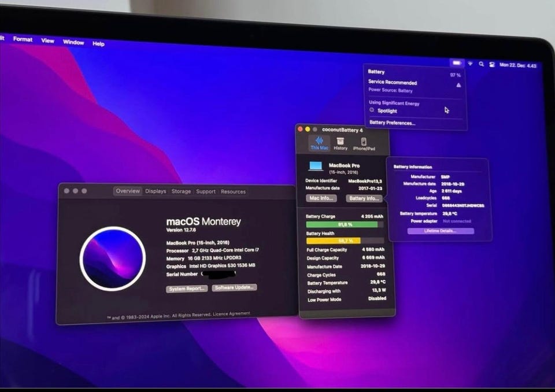Switch to History tab in coconutBattery
The width and height of the screenshot is (555, 392).
coord(340,144)
